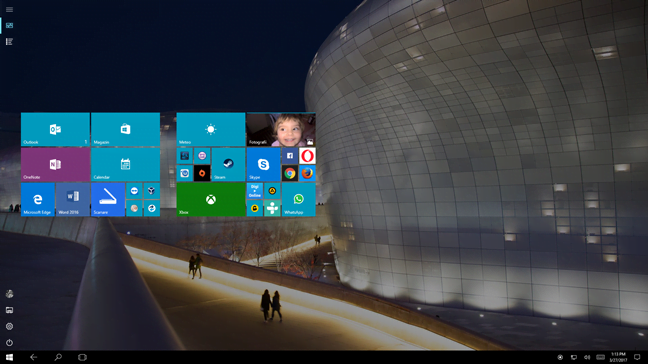Open the taskbar clock and date
Viewport: 648px width, 364px height.
[618, 357]
